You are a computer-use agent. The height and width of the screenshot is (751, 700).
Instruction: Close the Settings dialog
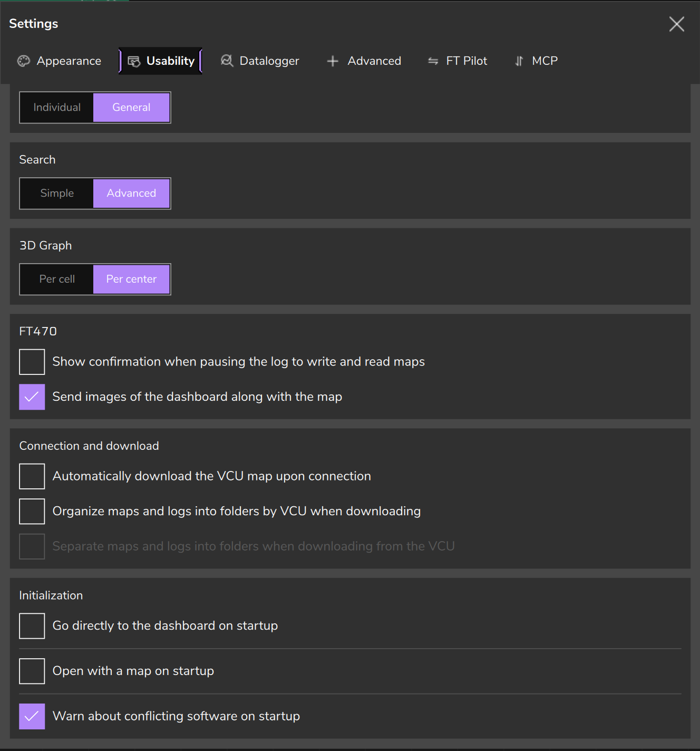click(x=677, y=24)
